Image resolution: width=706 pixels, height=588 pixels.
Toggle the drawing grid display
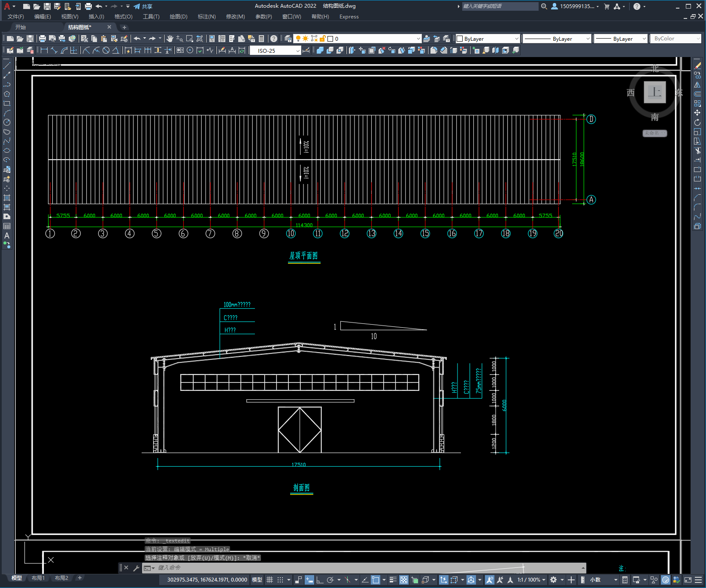click(270, 580)
